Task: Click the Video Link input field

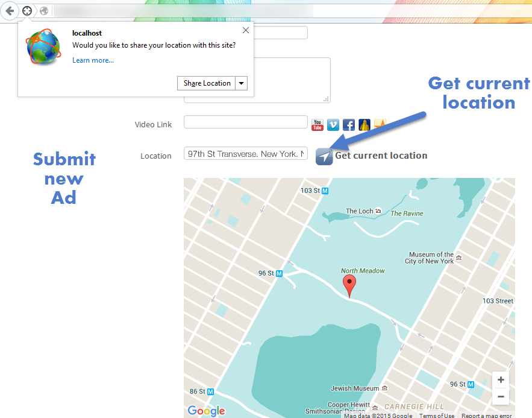Action: pos(246,122)
